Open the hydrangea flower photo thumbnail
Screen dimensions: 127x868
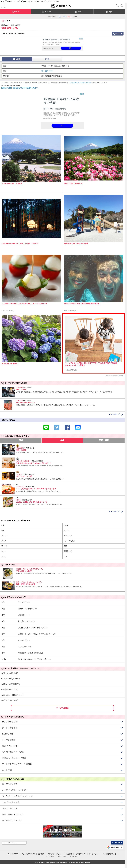pyautogui.click(x=31, y=338)
